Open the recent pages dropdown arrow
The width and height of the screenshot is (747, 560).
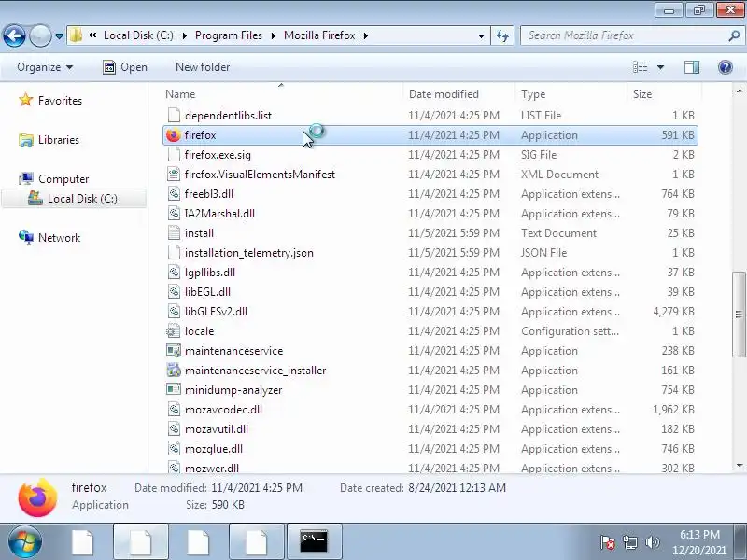tap(59, 35)
